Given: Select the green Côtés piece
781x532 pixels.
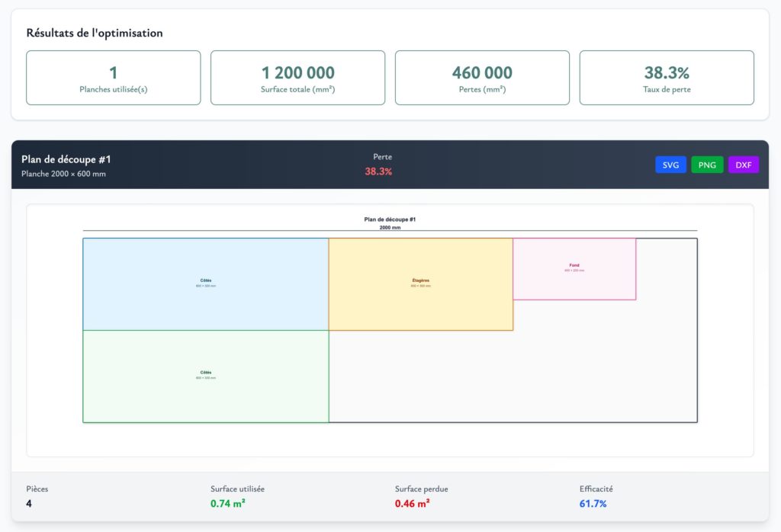Looking at the screenshot, I should click(206, 376).
